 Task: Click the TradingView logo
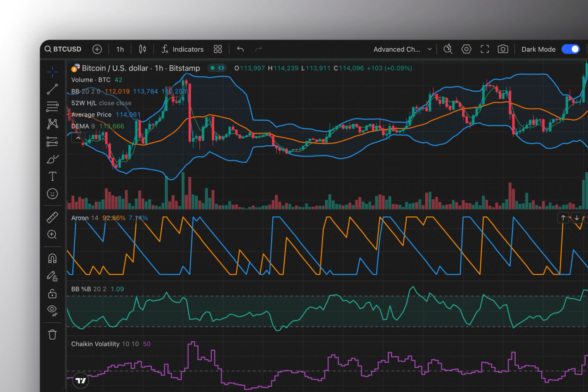tap(81, 381)
